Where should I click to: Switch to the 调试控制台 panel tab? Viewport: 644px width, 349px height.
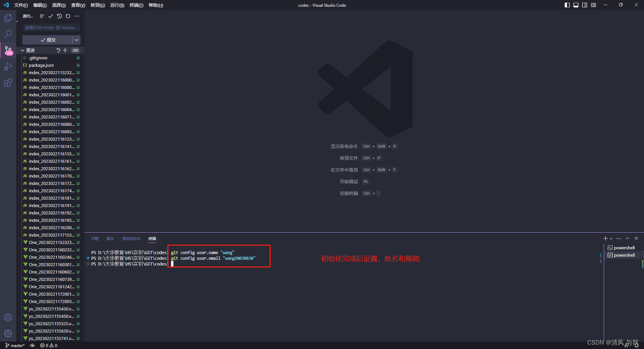[131, 239]
